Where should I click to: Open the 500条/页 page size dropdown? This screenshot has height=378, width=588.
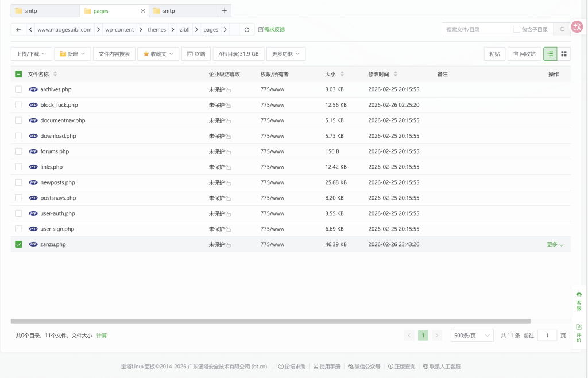[x=472, y=336]
